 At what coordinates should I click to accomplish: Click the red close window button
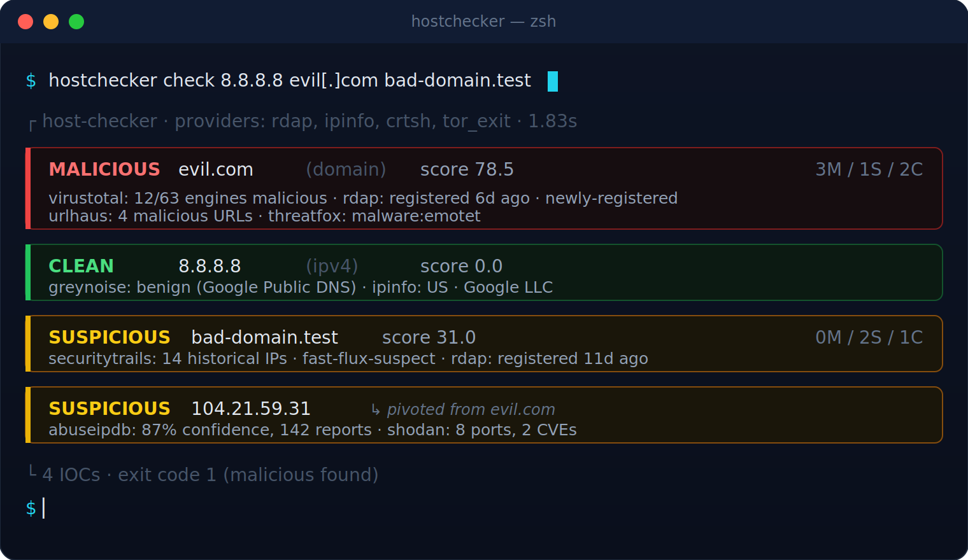click(25, 22)
